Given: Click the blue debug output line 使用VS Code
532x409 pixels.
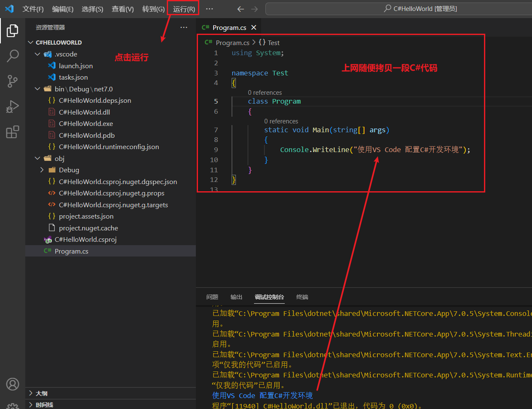Looking at the screenshot, I should 262,396.
